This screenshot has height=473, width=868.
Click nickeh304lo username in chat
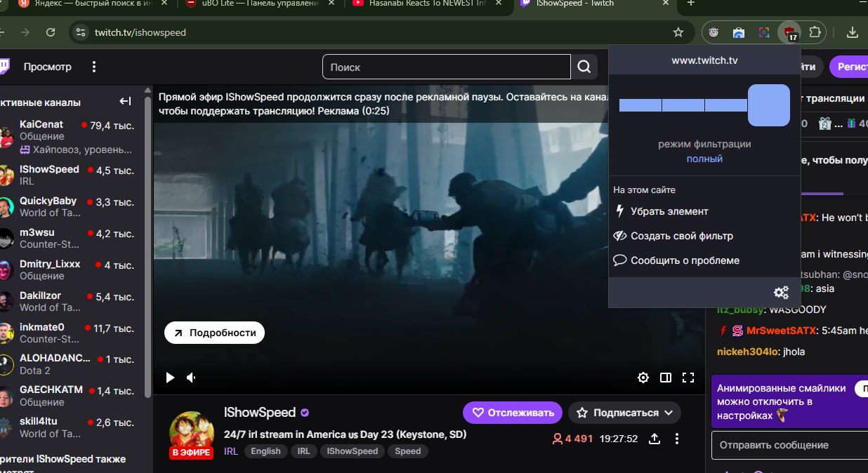pos(747,352)
